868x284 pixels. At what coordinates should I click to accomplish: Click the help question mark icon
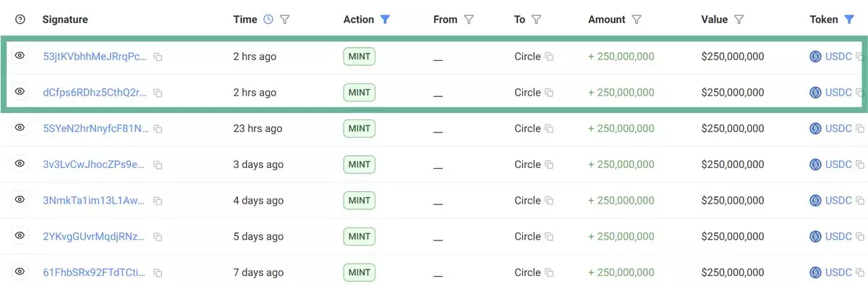20,20
